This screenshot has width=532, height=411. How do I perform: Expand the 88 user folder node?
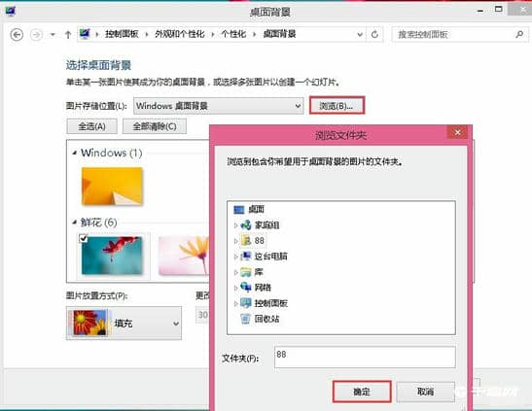pyautogui.click(x=235, y=241)
